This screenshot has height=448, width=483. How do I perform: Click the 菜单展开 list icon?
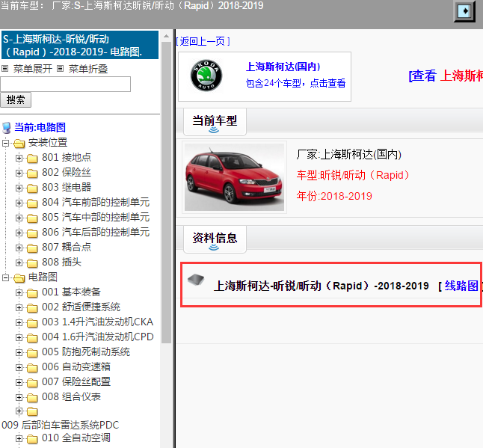(5, 68)
